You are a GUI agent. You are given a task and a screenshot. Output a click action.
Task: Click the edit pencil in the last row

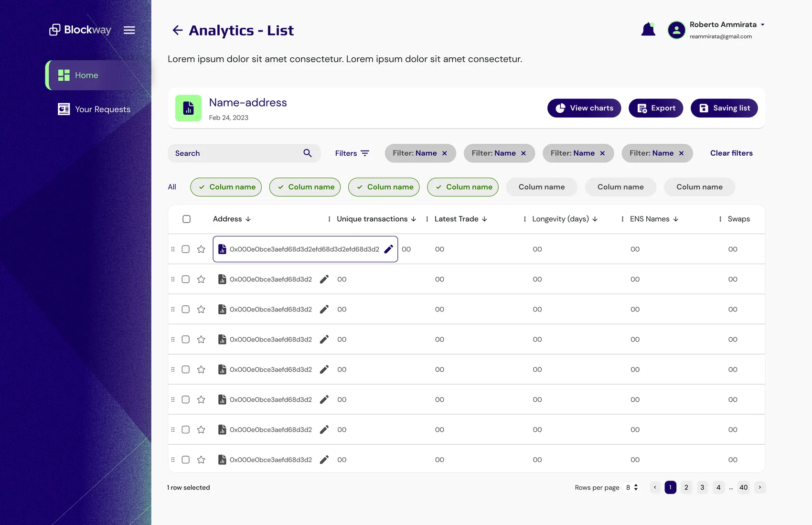click(324, 460)
